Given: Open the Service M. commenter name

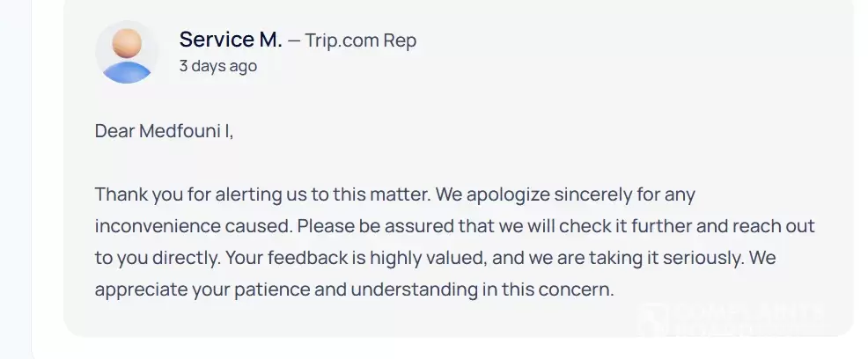Looking at the screenshot, I should click(x=231, y=40).
